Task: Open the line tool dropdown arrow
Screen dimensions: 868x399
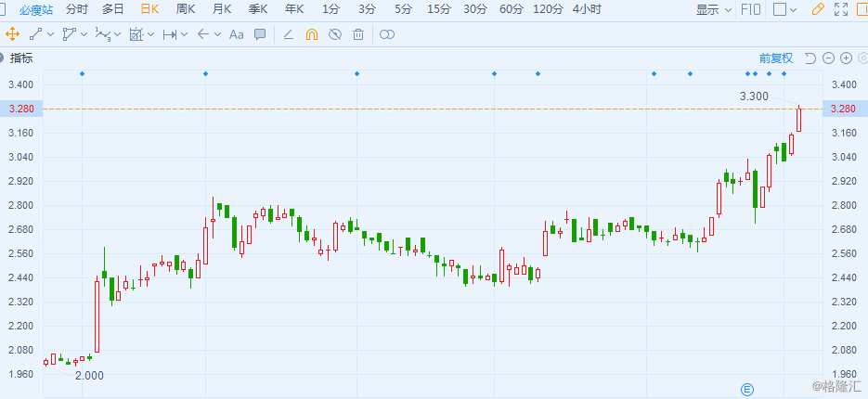Action: tap(51, 35)
